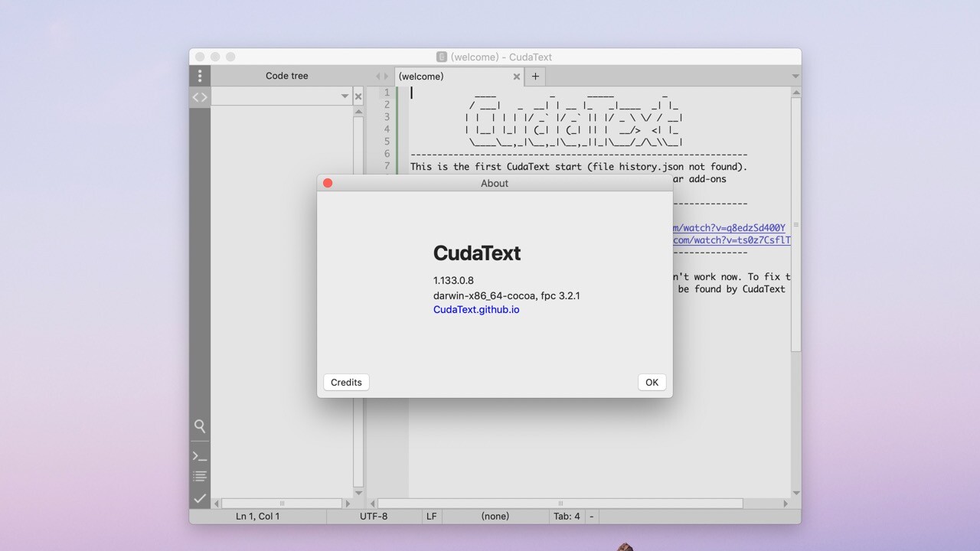980x551 pixels.
Task: Show the Console panel icon
Action: [200, 456]
